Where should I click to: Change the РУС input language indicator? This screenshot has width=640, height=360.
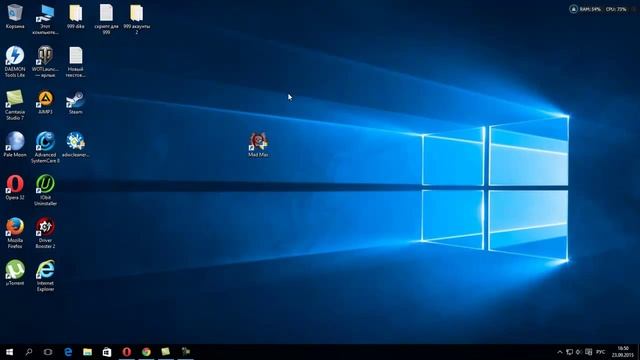(600, 352)
